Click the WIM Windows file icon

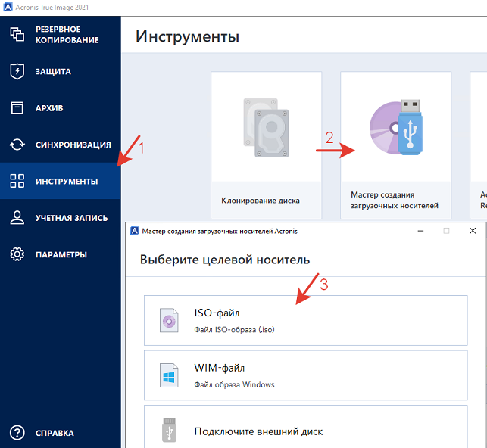point(169,375)
